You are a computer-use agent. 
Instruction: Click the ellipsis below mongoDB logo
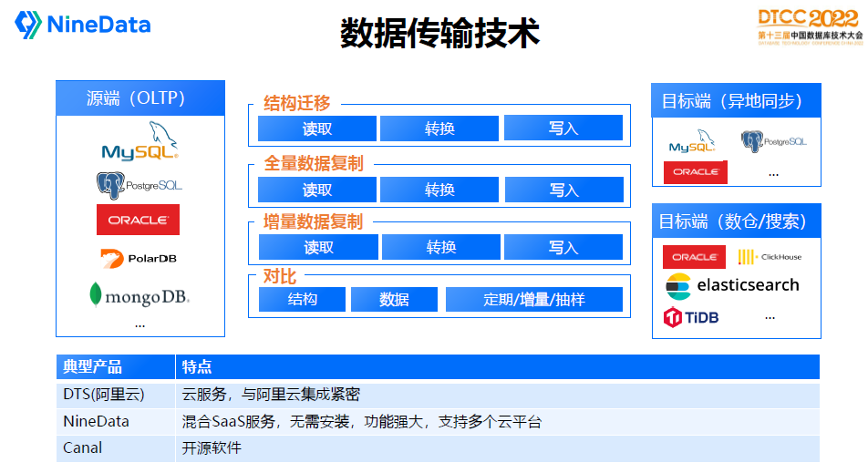pos(139,326)
